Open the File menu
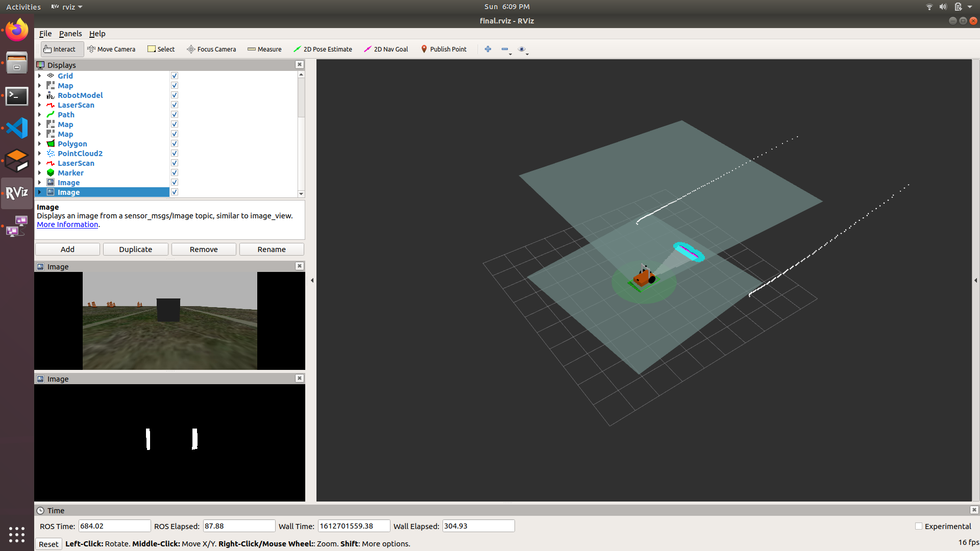The image size is (980, 551). point(45,34)
